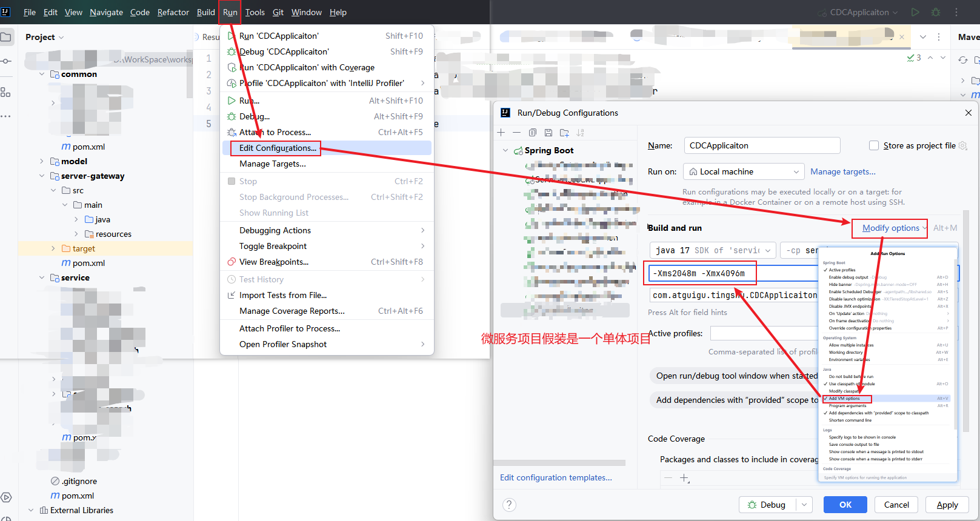
Task: Collapse the server-gateway module in project tree
Action: tap(42, 176)
